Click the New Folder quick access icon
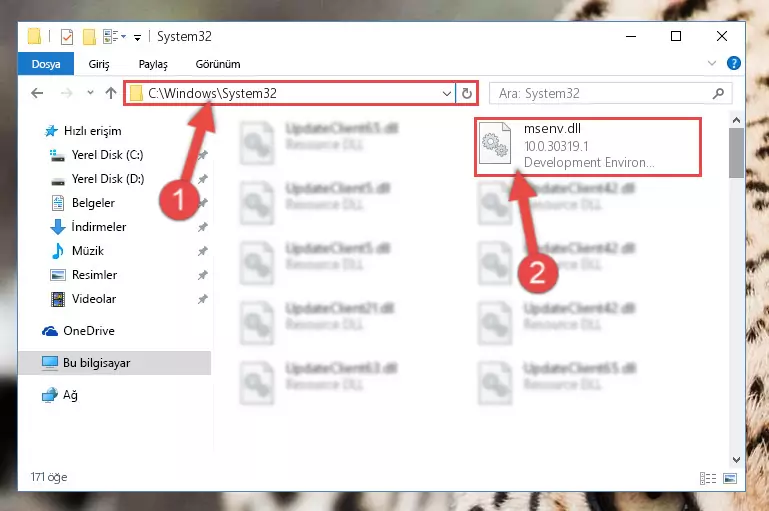 pyautogui.click(x=89, y=37)
